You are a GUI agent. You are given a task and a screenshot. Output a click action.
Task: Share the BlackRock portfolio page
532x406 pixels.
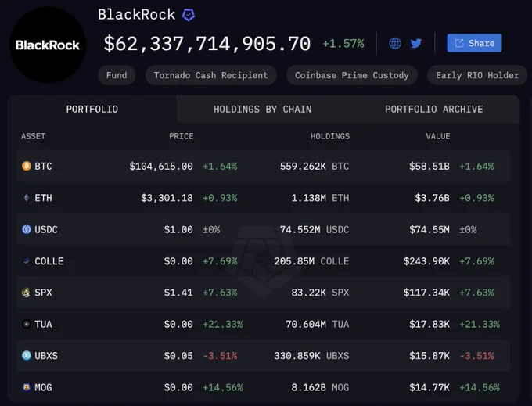coord(474,43)
